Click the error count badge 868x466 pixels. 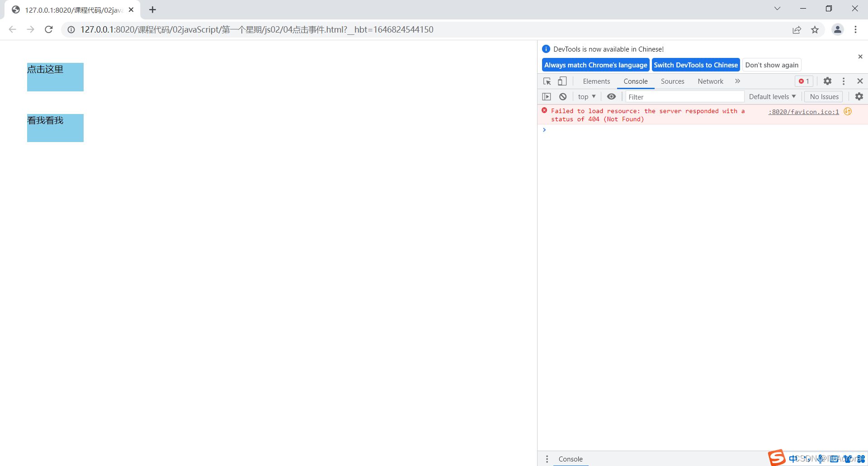(803, 81)
